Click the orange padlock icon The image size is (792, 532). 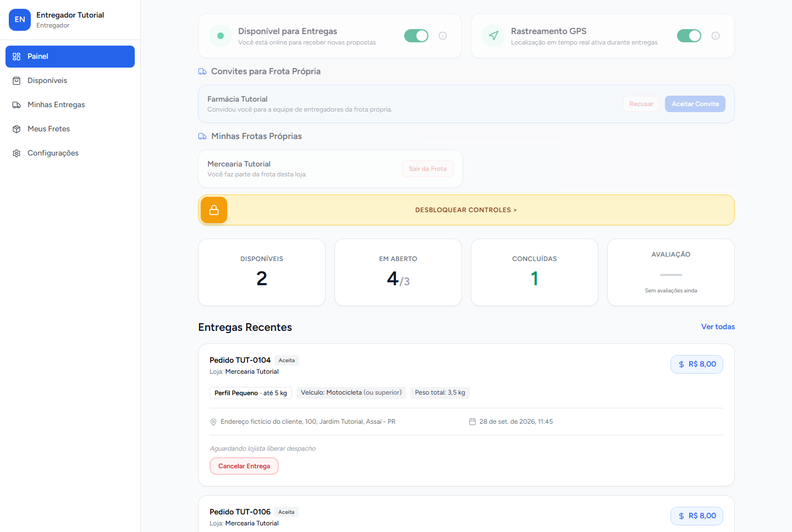(214, 210)
